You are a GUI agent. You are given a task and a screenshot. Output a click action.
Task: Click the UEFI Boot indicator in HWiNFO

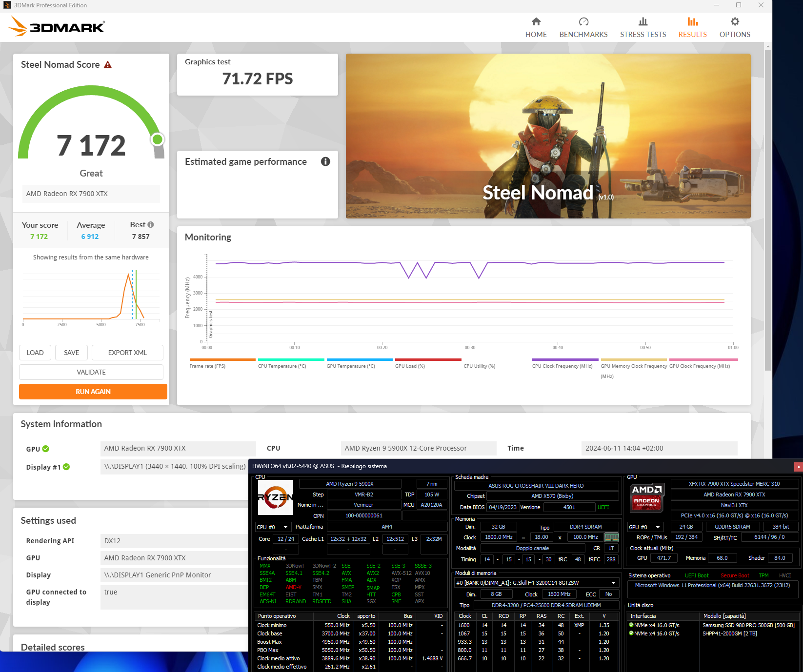click(697, 575)
